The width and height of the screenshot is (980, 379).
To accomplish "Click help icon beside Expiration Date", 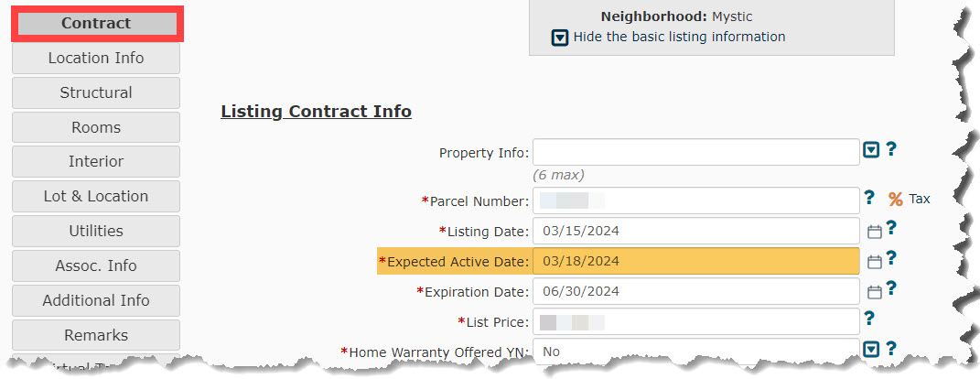I will (x=891, y=287).
